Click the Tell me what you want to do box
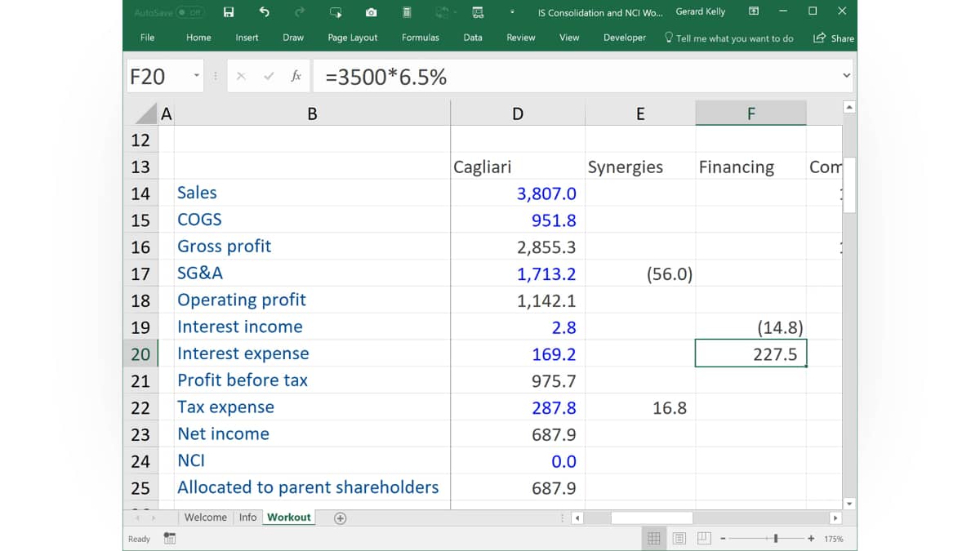The image size is (980, 551). click(x=729, y=38)
